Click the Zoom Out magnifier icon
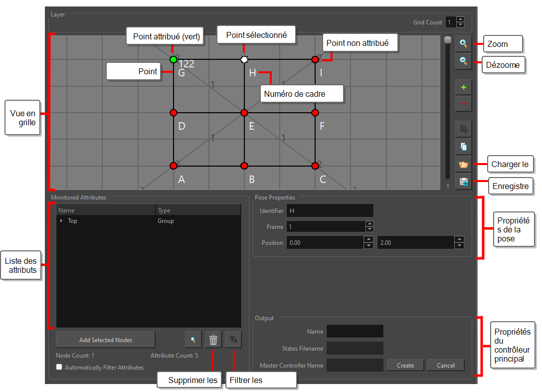 coord(463,61)
